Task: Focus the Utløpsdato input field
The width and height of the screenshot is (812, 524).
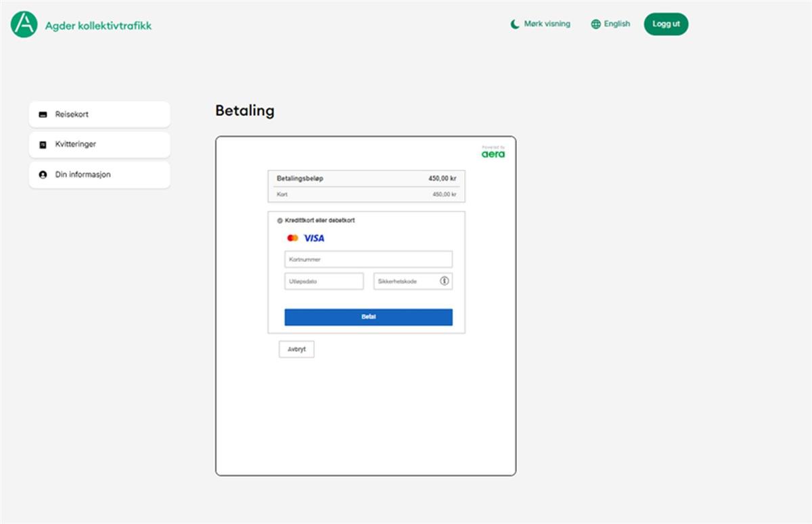Action: [323, 281]
